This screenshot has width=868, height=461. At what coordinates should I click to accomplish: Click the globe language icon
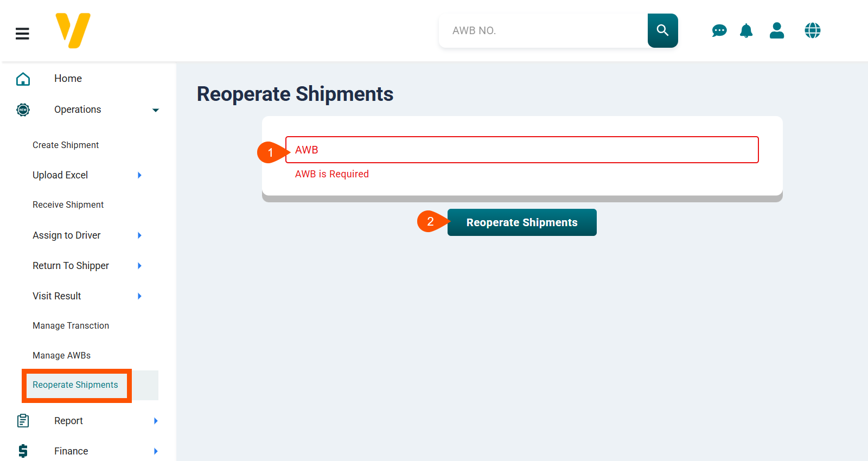812,30
